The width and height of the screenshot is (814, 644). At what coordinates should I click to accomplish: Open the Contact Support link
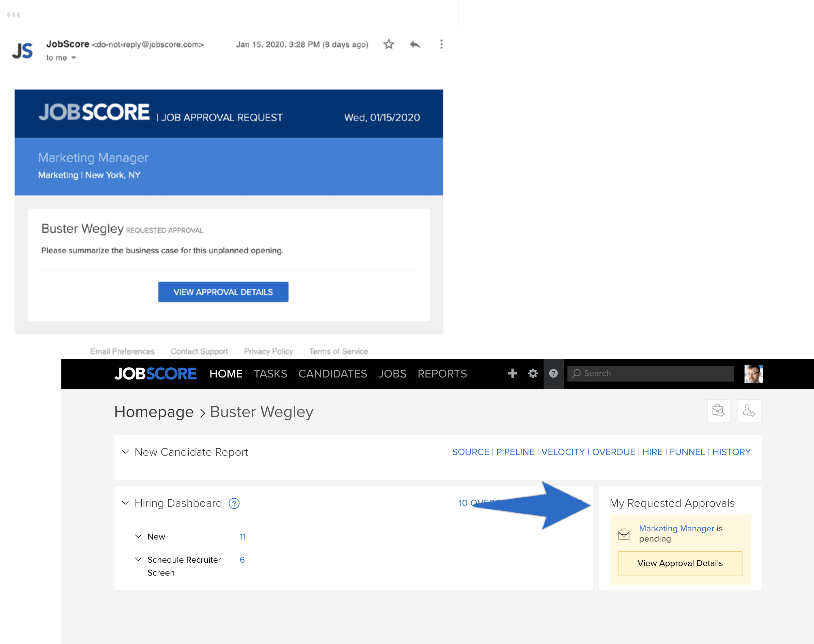199,351
